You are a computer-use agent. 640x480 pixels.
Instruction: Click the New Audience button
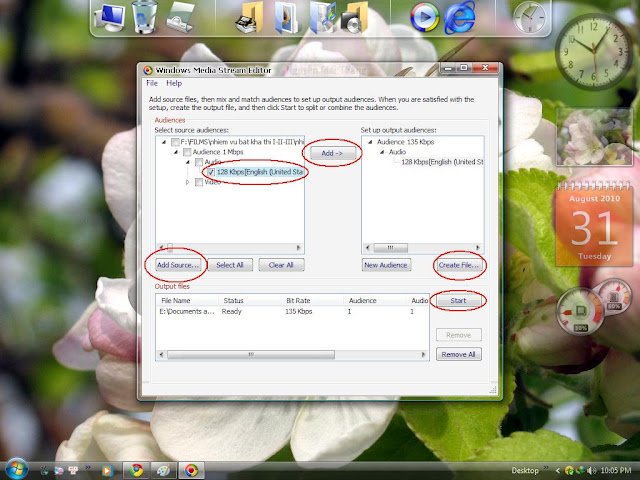coord(386,265)
